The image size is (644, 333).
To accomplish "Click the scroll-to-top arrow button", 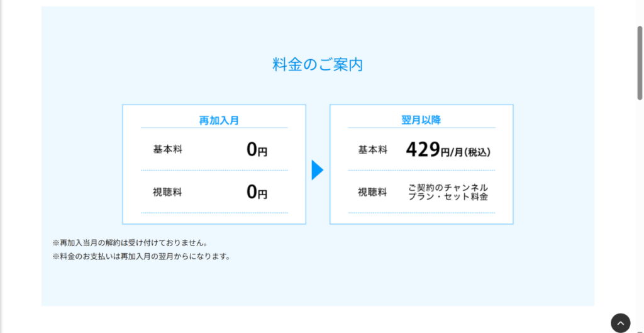I will [x=620, y=322].
